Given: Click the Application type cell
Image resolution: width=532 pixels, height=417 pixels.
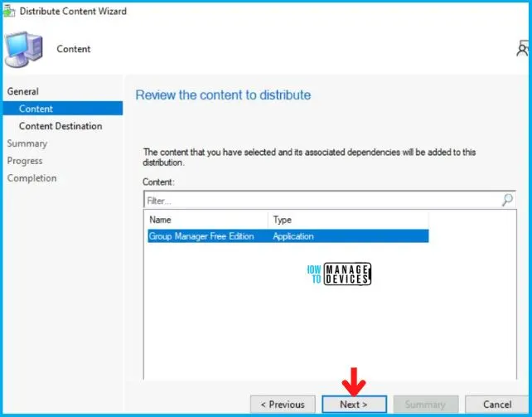Looking at the screenshot, I should [x=293, y=236].
